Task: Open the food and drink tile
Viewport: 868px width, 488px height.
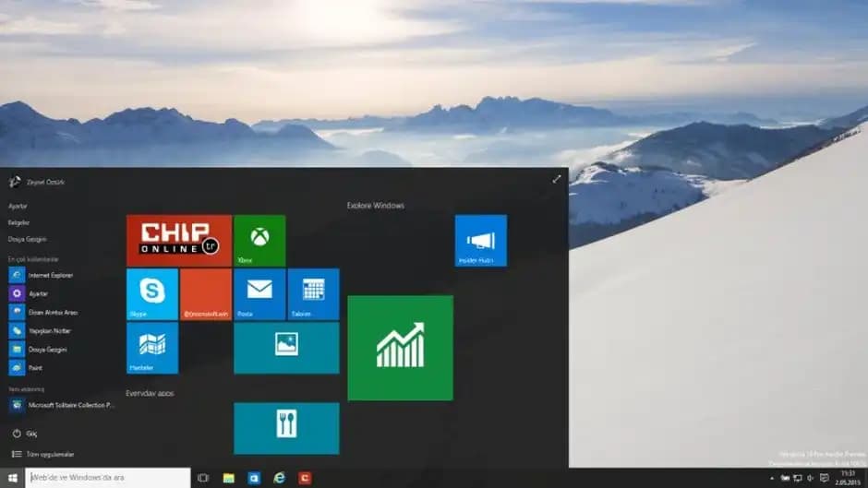Action: [x=286, y=427]
